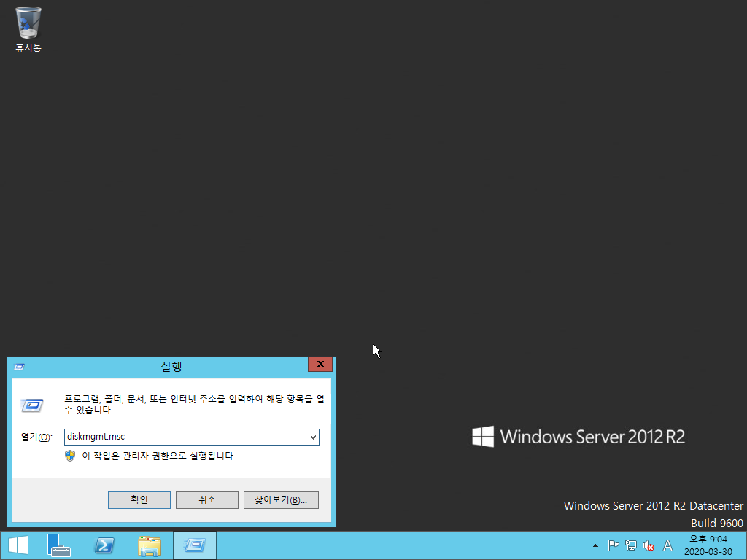The height and width of the screenshot is (560, 747).
Task: Click the 실행 dialog title text
Action: (x=171, y=366)
